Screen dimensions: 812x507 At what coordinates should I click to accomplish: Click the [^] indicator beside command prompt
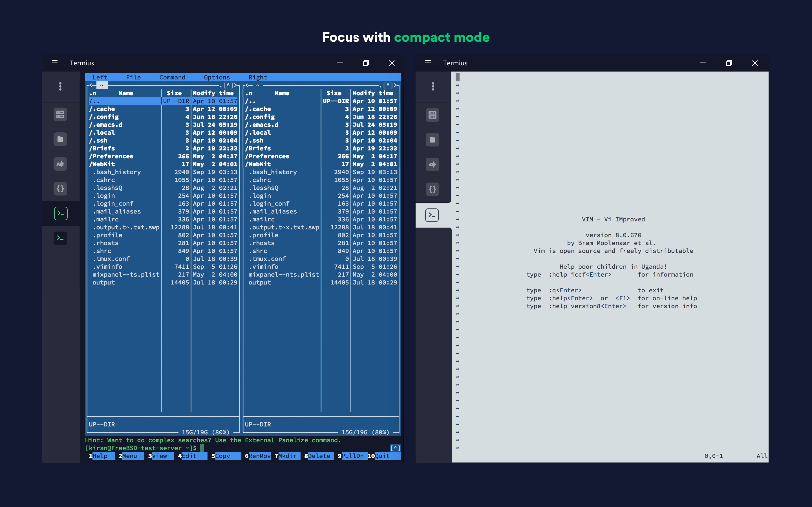[x=395, y=448]
